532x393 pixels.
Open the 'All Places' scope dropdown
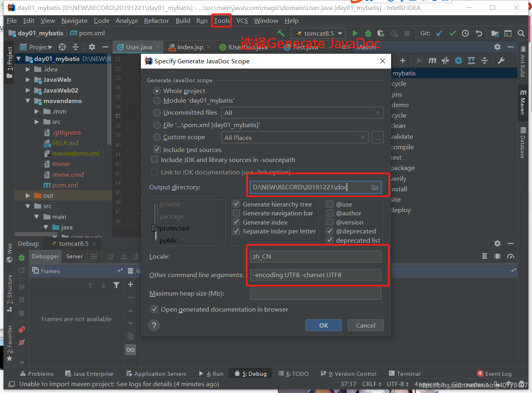295,138
